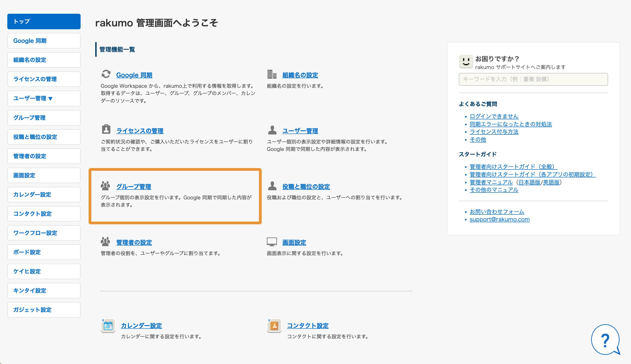Click the ライセンスの管理 link in main list

coord(140,131)
